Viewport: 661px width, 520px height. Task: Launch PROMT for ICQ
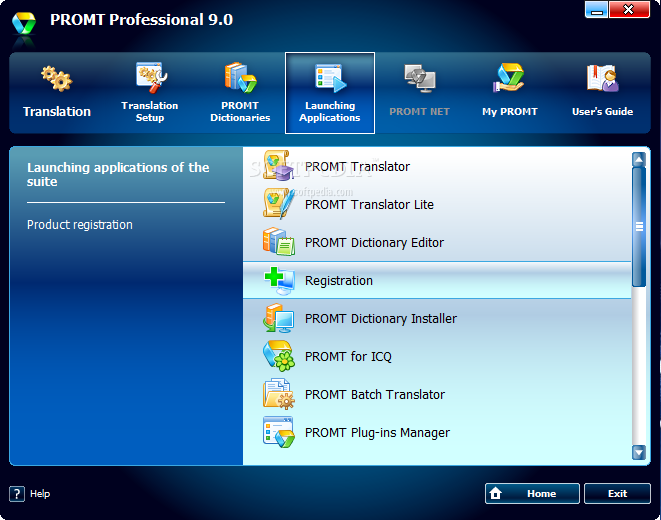437,356
